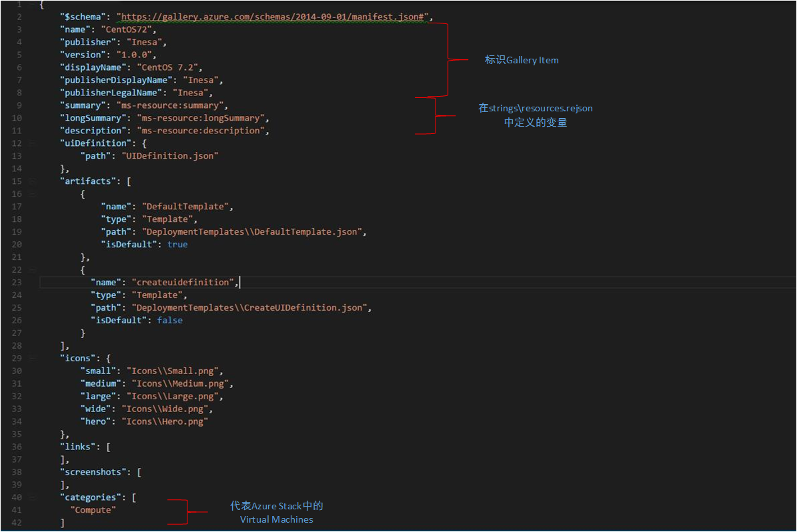797x532 pixels.
Task: Collapse the icons block fold marker
Action: point(32,358)
